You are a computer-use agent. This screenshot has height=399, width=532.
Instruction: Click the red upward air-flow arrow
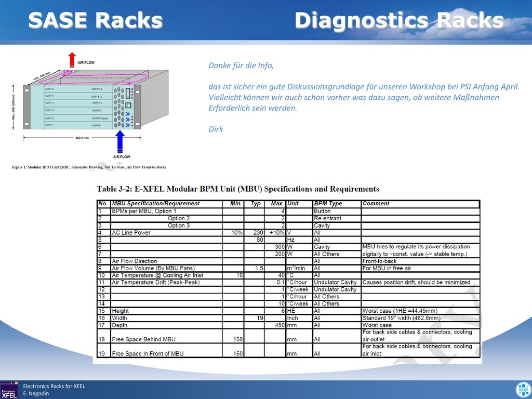point(72,60)
